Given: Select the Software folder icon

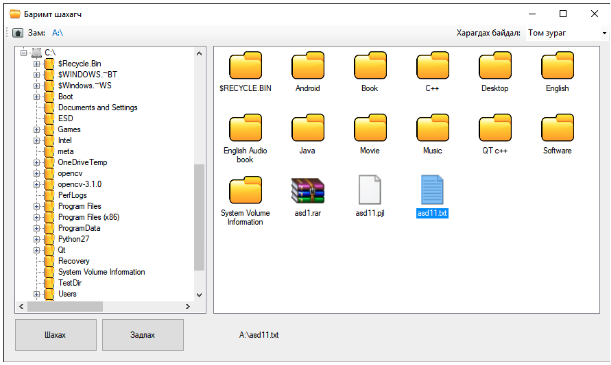Looking at the screenshot, I should pyautogui.click(x=557, y=128).
